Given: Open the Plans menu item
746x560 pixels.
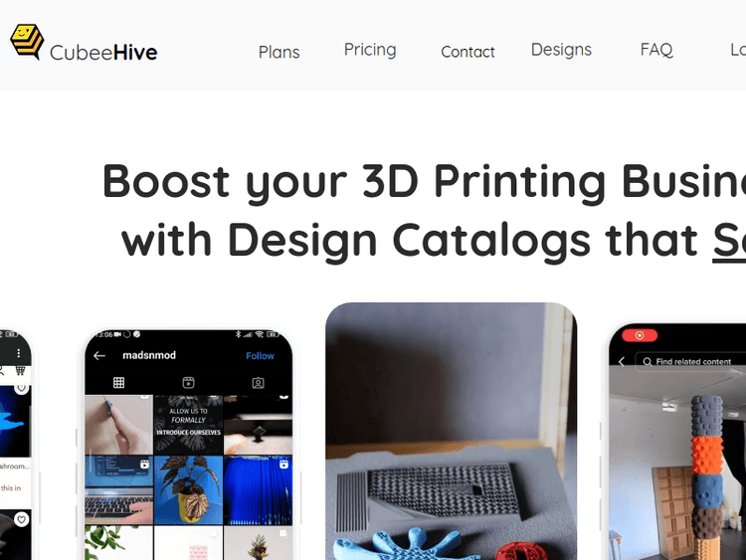Looking at the screenshot, I should pyautogui.click(x=279, y=53).
